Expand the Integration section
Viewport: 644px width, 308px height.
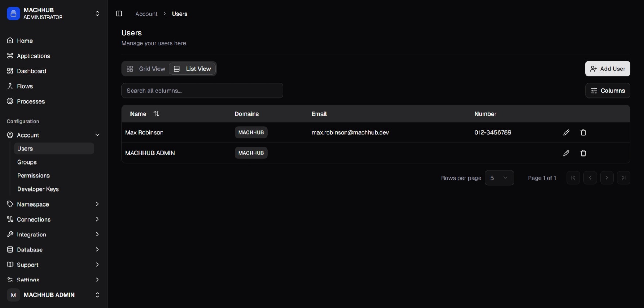point(53,235)
